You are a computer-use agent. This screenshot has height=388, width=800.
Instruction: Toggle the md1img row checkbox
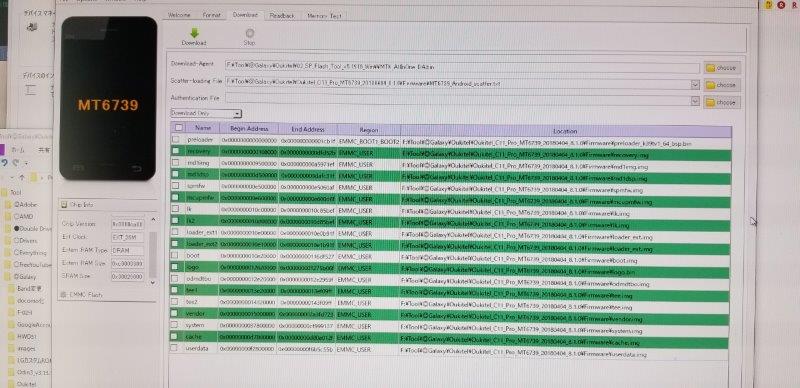tap(176, 163)
